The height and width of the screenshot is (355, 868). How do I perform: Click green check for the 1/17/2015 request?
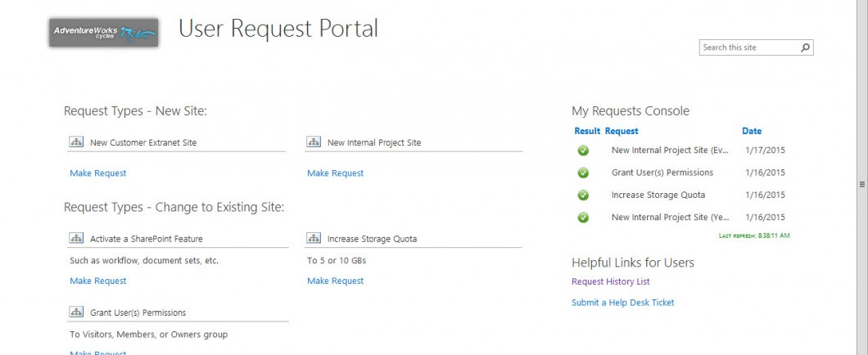click(x=583, y=151)
